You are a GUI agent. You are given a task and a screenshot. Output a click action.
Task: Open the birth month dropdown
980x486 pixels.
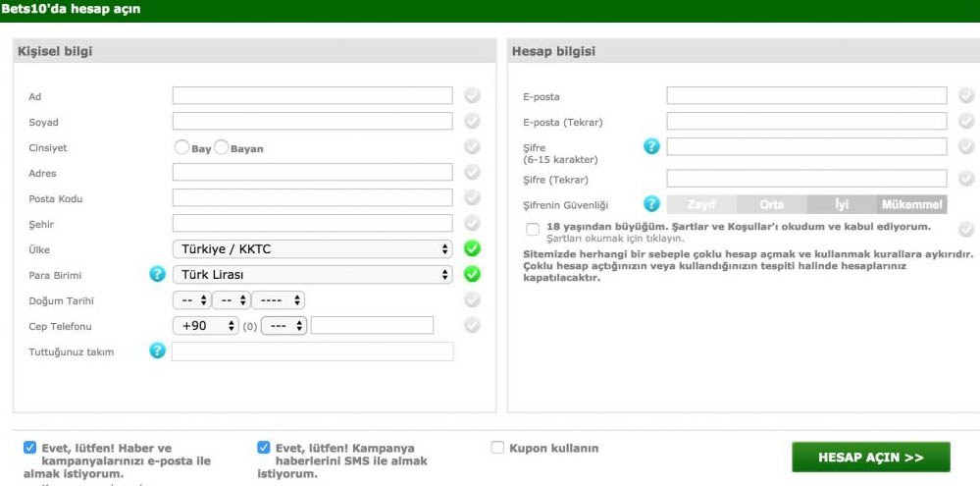tap(232, 300)
